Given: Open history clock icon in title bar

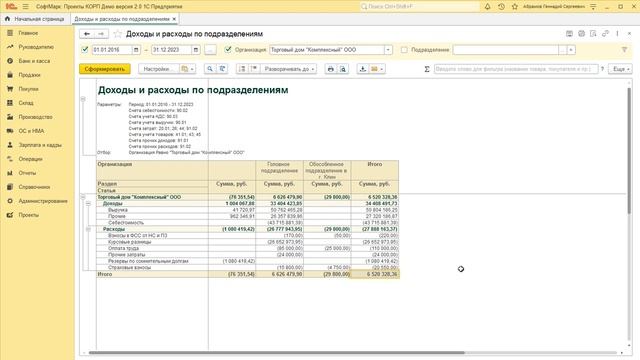Looking at the screenshot, I should pyautogui.click(x=501, y=7).
